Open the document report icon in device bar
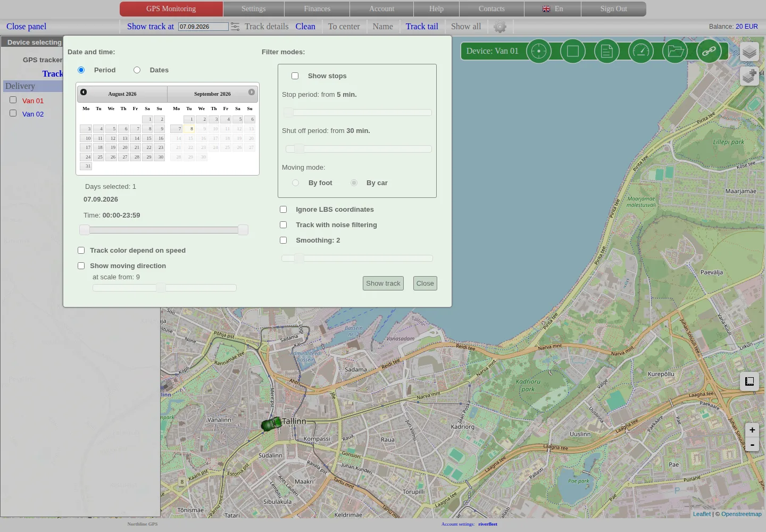 click(x=607, y=51)
